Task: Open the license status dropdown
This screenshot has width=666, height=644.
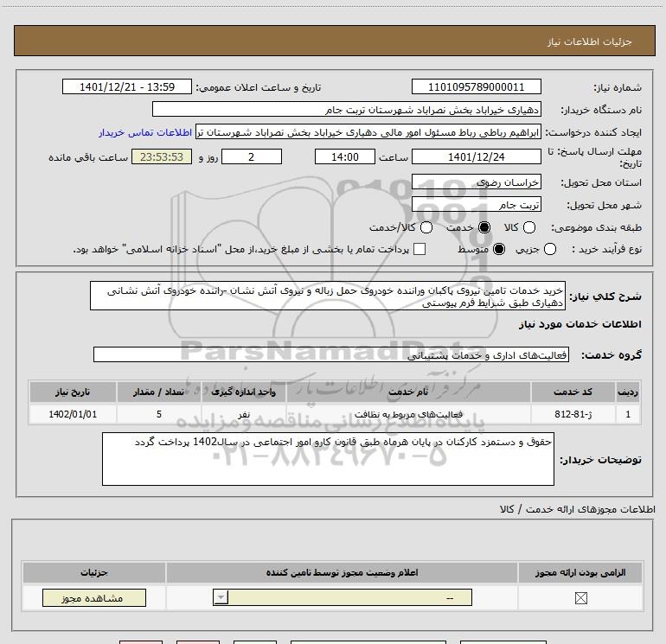Action: pyautogui.click(x=343, y=597)
